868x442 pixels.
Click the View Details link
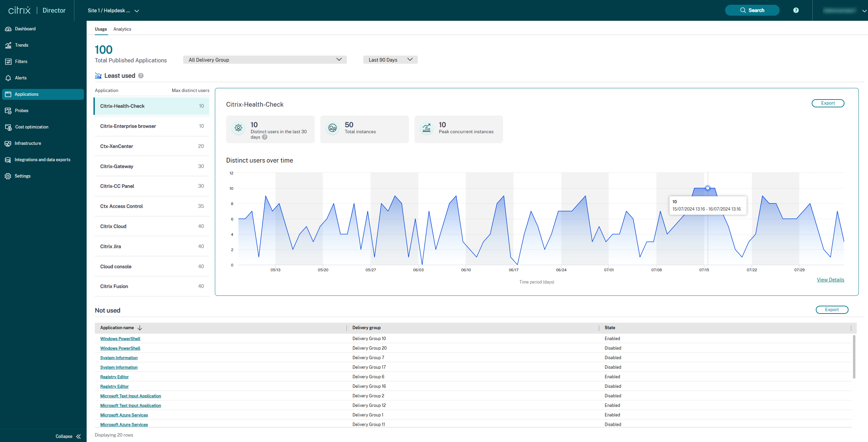pyautogui.click(x=830, y=280)
